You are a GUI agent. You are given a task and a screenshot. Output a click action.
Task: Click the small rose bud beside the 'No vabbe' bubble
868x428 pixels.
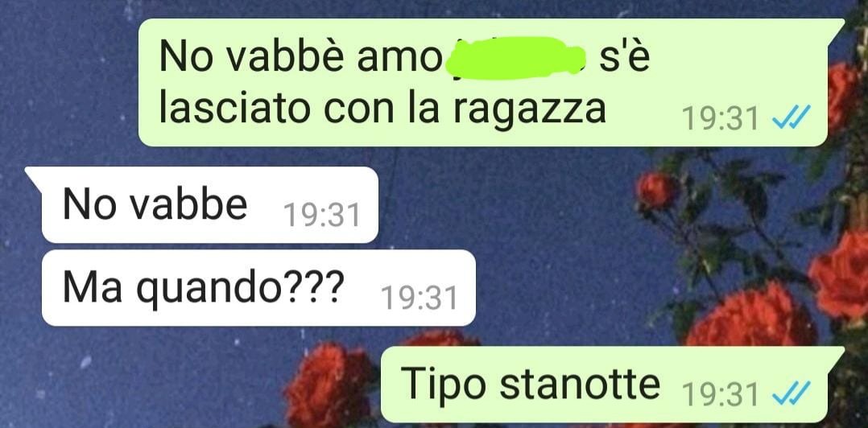pyautogui.click(x=656, y=190)
